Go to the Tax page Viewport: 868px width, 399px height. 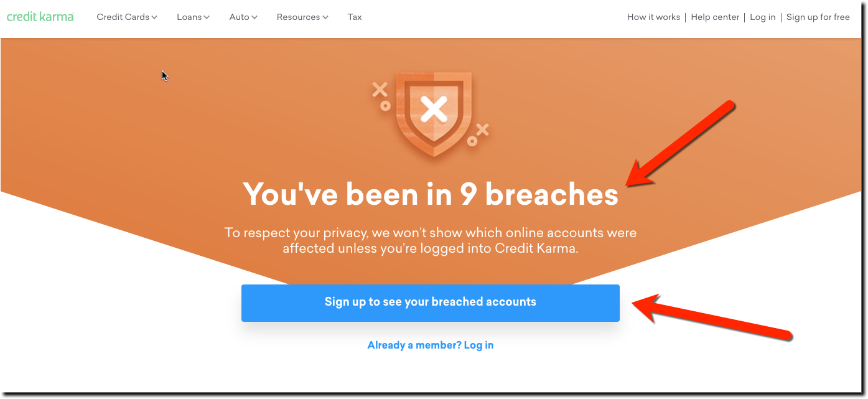[355, 17]
